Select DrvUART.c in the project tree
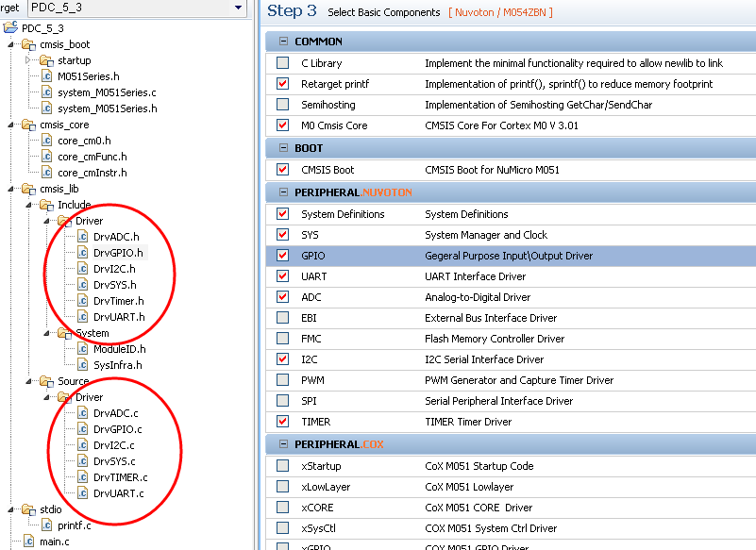756x550 pixels. point(119,493)
